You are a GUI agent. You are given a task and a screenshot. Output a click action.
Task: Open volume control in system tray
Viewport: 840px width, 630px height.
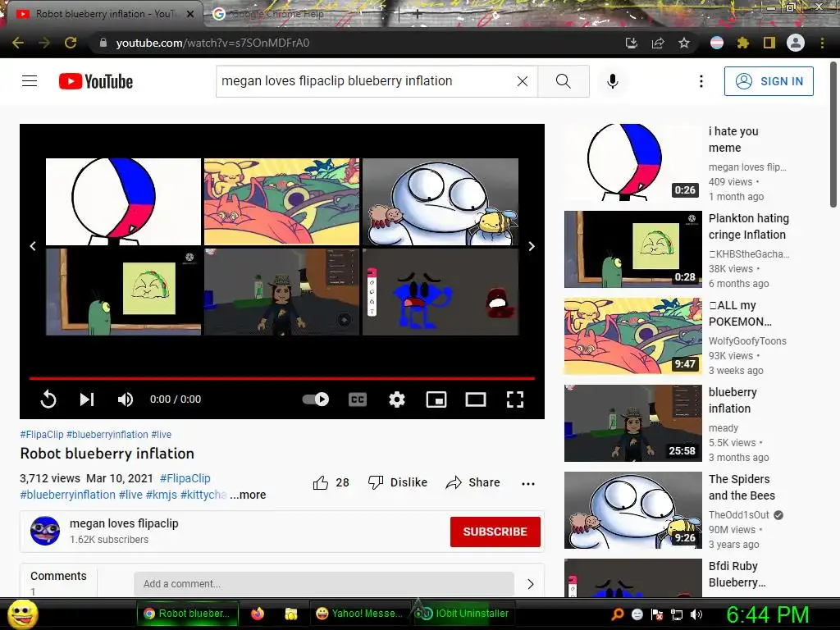[696, 614]
